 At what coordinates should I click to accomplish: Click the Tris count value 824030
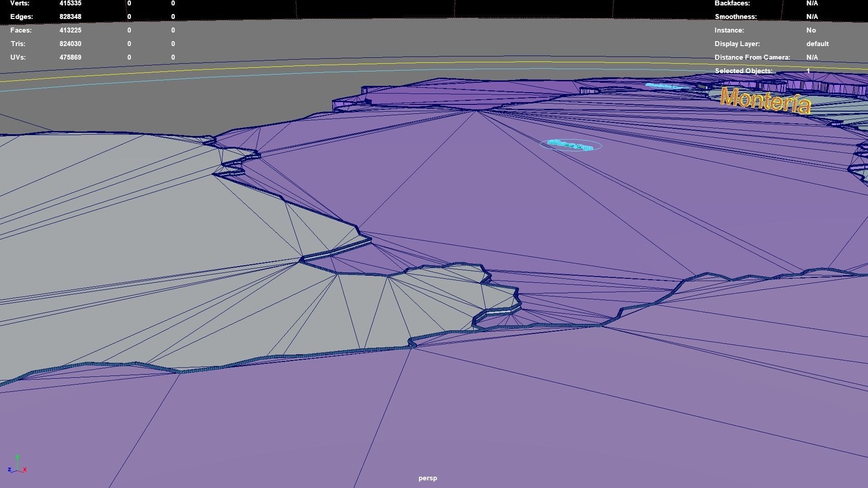click(x=70, y=44)
